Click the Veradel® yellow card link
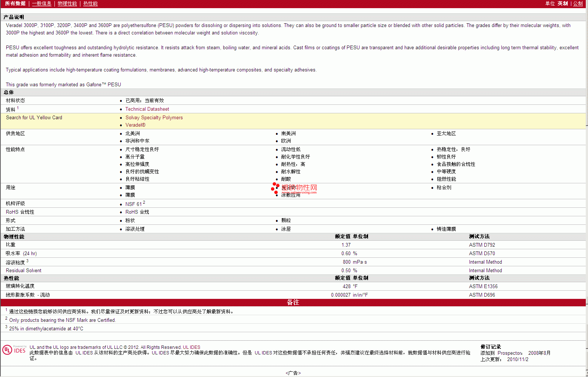Viewport: 588px width, 377px height. 135,125
